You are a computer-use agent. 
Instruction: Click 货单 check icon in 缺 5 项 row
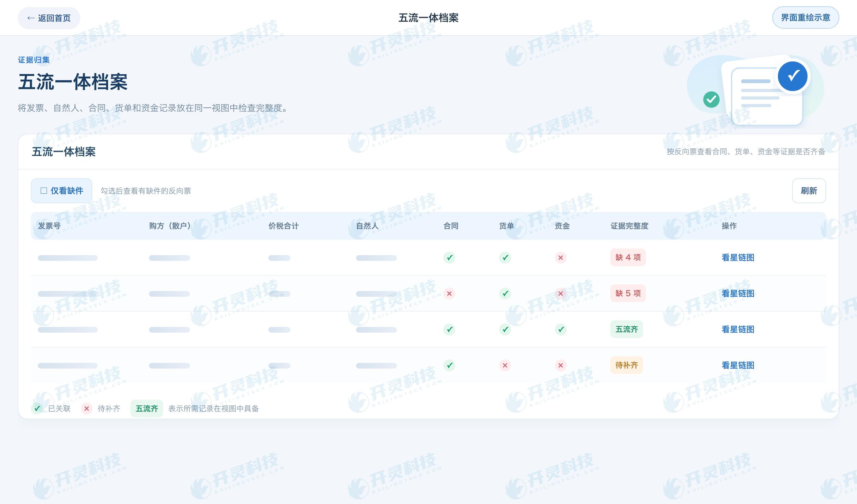(505, 294)
